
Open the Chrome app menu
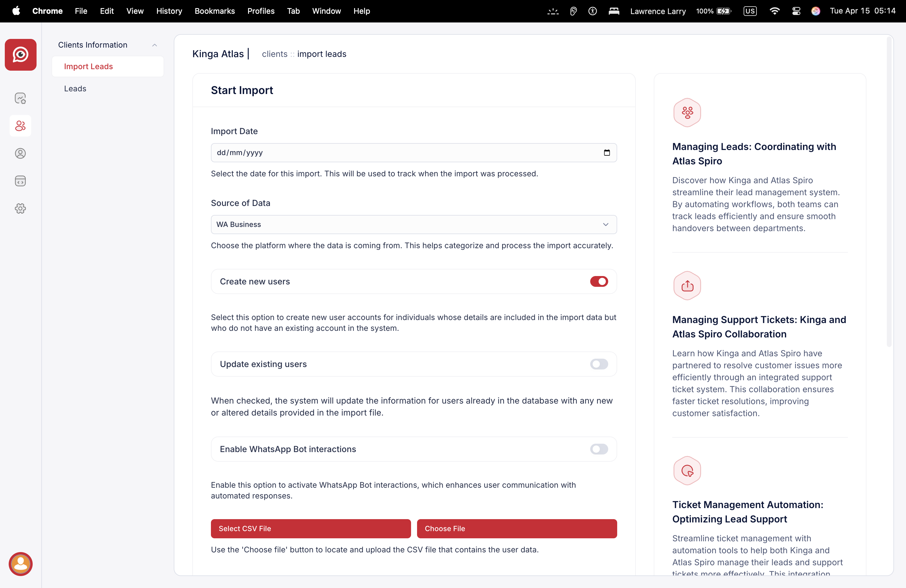[x=47, y=11]
